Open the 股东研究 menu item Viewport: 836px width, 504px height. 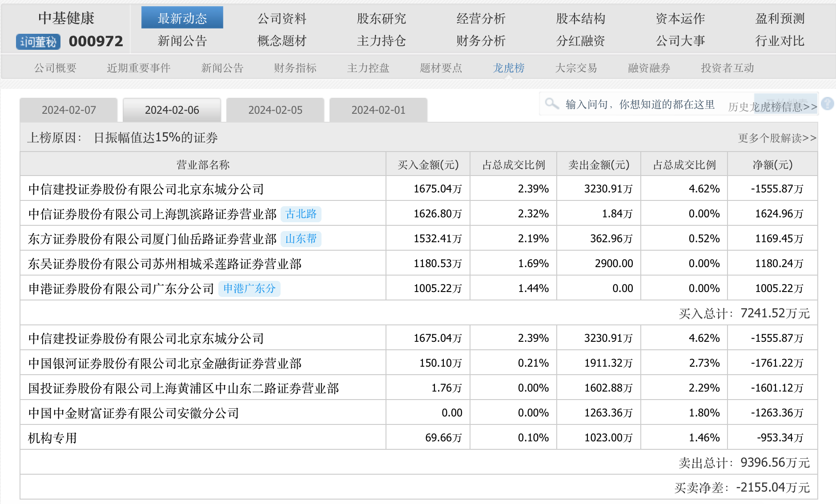pos(381,19)
